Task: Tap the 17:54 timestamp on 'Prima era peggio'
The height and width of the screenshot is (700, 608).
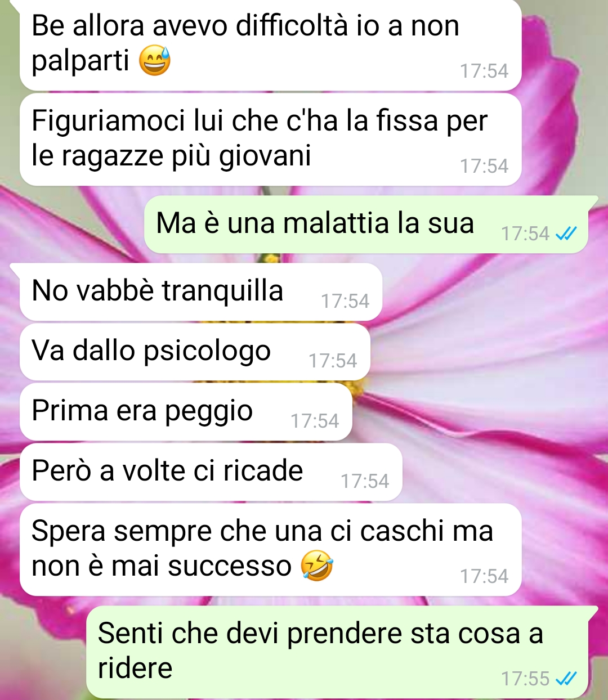Action: [315, 421]
